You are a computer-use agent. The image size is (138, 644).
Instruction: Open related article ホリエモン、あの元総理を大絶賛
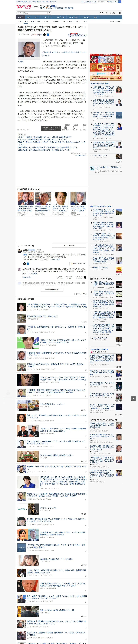(x=42, y=140)
